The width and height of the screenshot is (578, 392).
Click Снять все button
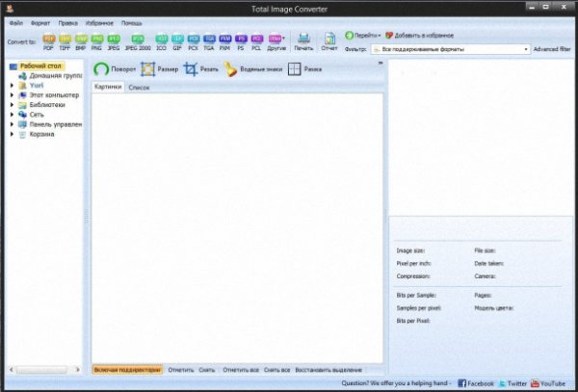point(276,370)
